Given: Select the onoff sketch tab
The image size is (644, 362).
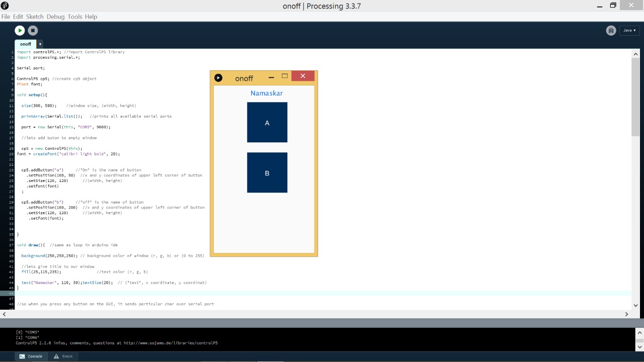Looking at the screenshot, I should point(26,44).
